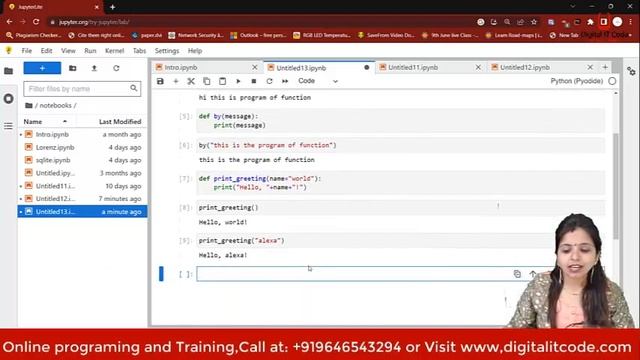The image size is (640, 360).
Task: Click the Python (Pyodide) kernel name
Action: (x=576, y=81)
